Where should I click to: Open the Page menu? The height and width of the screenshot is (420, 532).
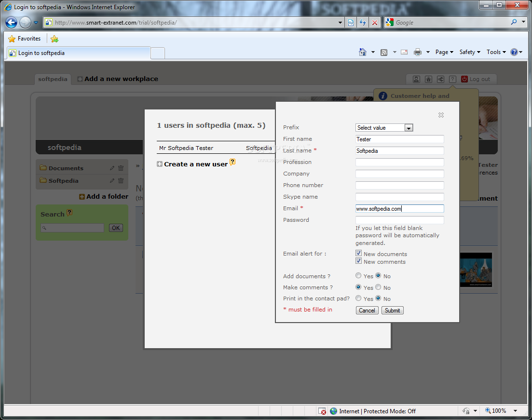pos(444,52)
